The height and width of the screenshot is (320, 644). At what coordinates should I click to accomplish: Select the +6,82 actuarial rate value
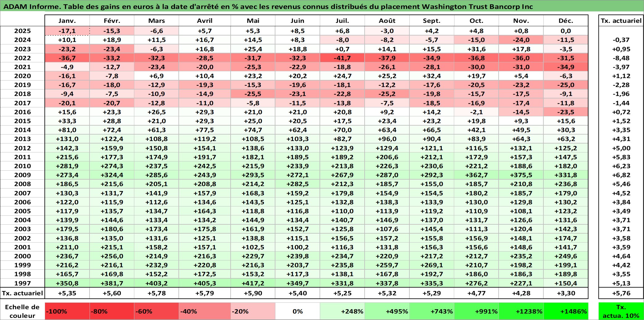[x=621, y=175]
